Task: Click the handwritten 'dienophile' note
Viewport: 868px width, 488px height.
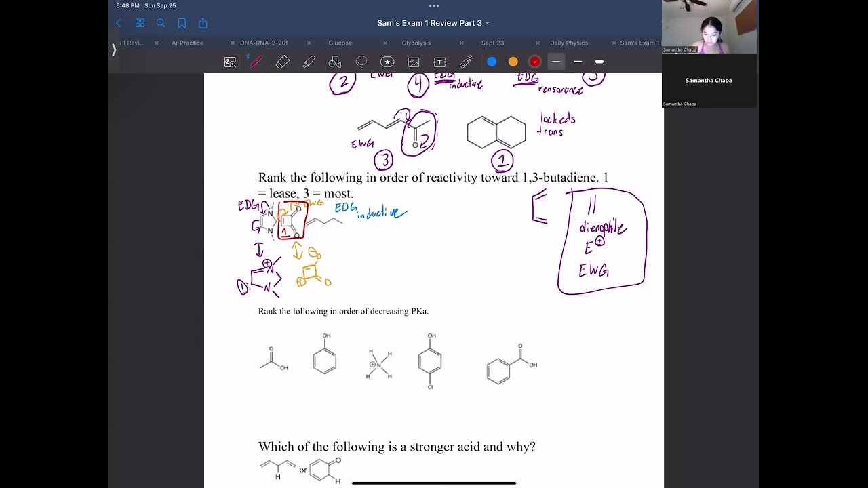Action: click(603, 228)
